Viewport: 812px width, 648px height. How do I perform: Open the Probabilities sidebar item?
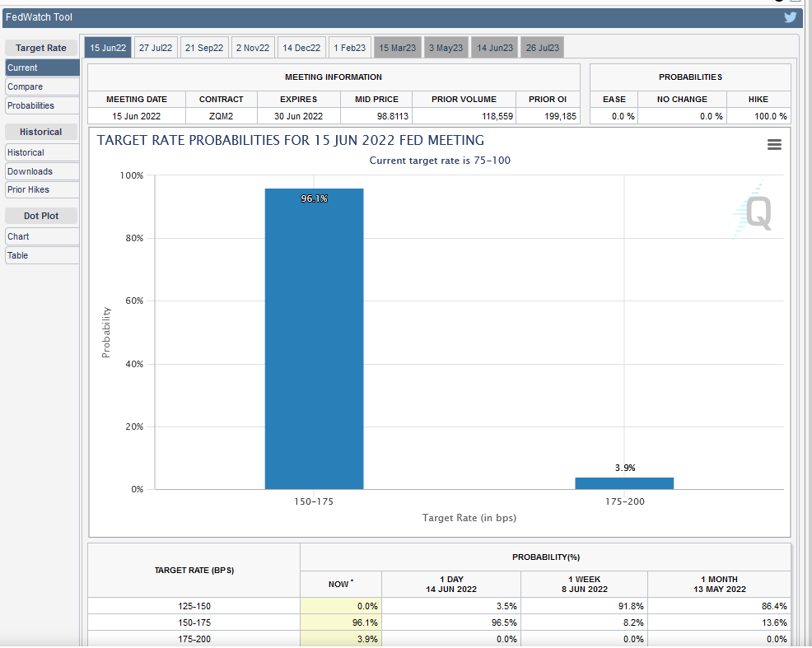(x=43, y=105)
